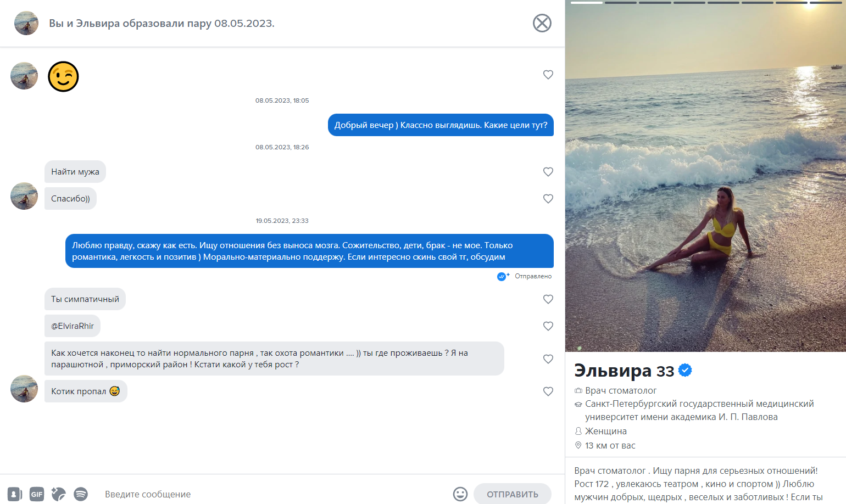Click the Введите сообщение message field
Viewport: 846px width, 504px height.
click(275, 494)
